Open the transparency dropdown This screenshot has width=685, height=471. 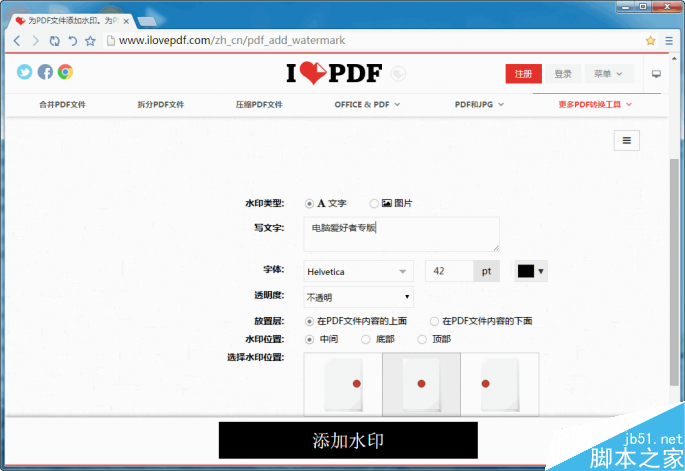(358, 297)
